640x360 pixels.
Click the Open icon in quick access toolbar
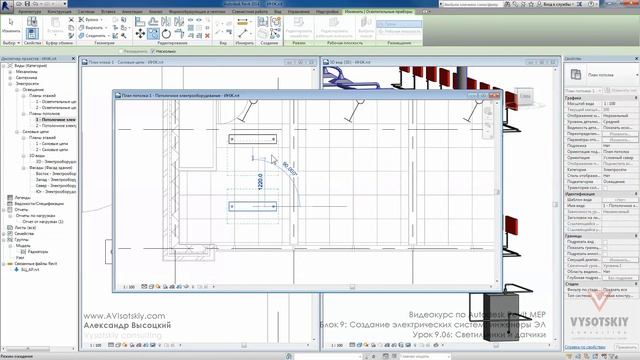click(x=20, y=4)
